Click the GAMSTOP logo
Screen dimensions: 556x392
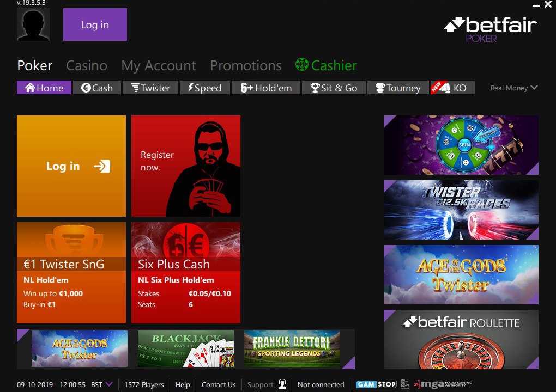pos(376,384)
